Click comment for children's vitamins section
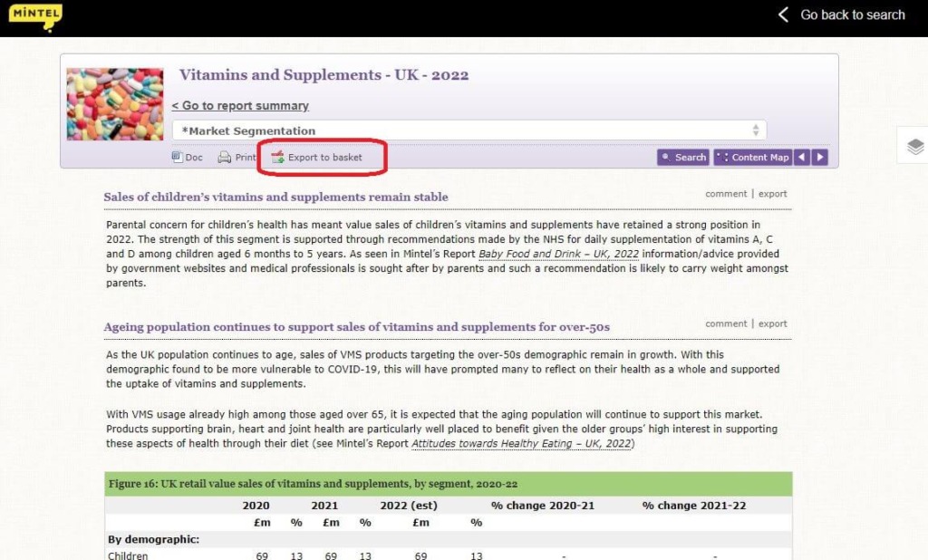Screen dimensions: 928x560 click(726, 194)
